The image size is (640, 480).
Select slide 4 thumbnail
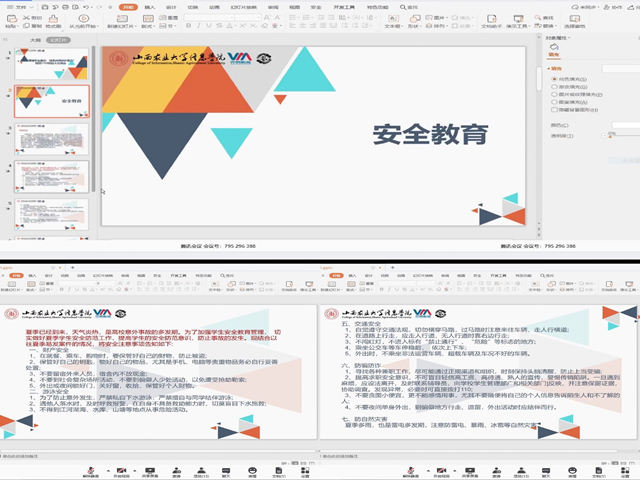click(51, 177)
